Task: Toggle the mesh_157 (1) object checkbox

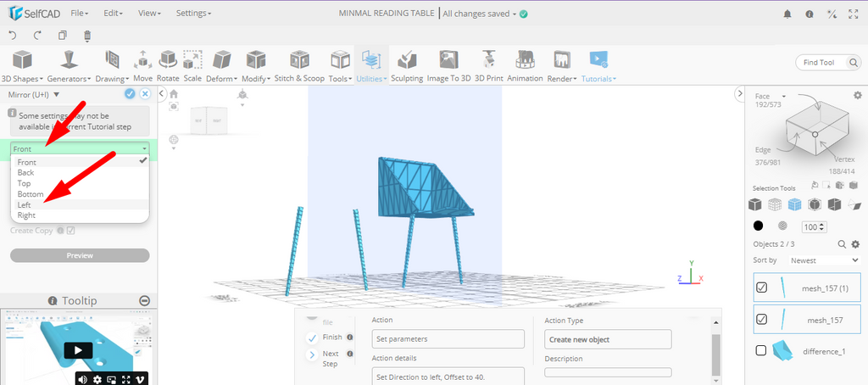Action: [761, 288]
